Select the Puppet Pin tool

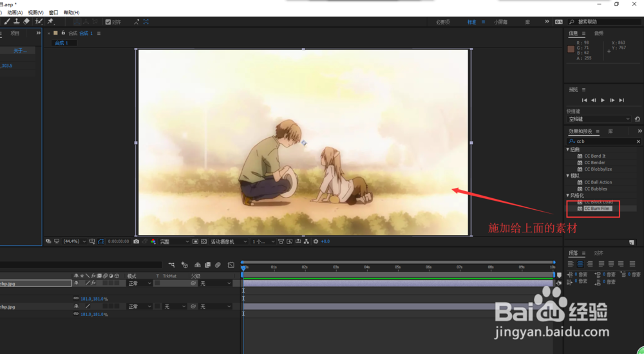(x=50, y=21)
